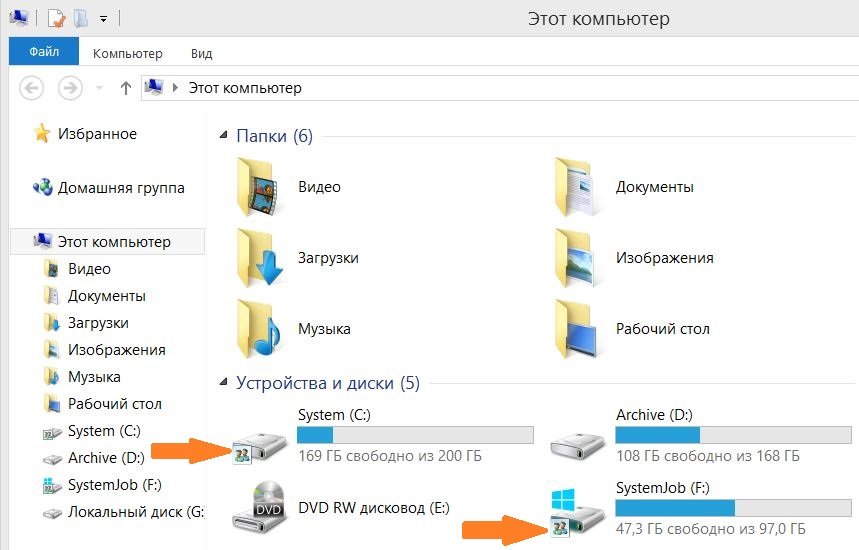
Task: Collapse the Папки (6) group
Action: tap(225, 136)
